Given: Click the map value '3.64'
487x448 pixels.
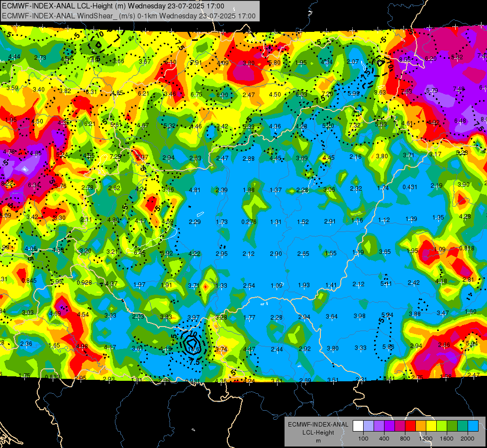Looking at the screenshot, I should pos(332,317).
